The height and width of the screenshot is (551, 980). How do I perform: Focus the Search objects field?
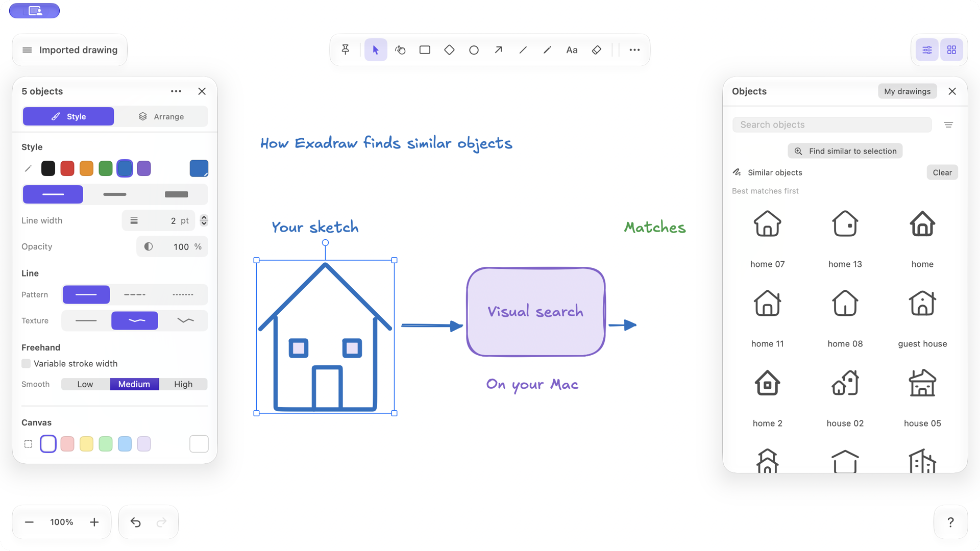coord(832,125)
